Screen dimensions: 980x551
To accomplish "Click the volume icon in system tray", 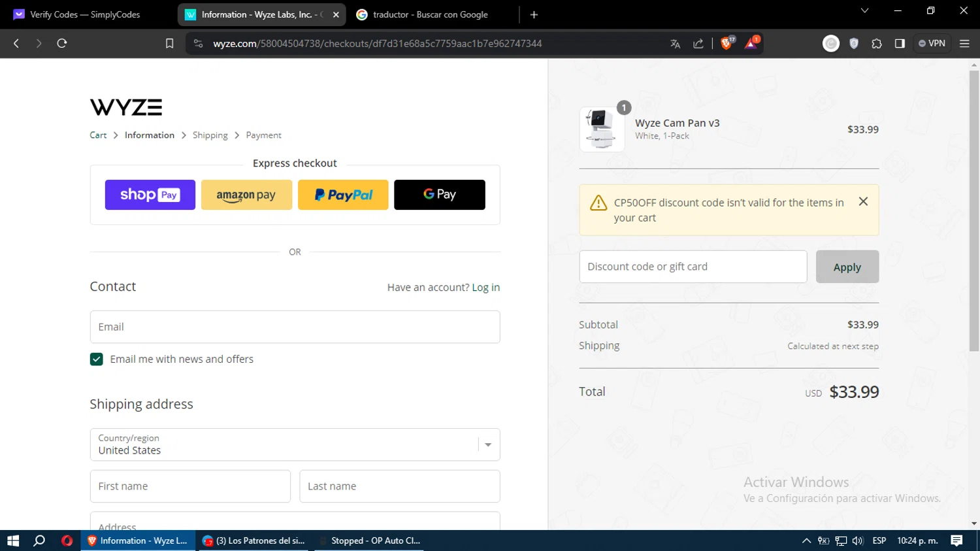I will (858, 541).
